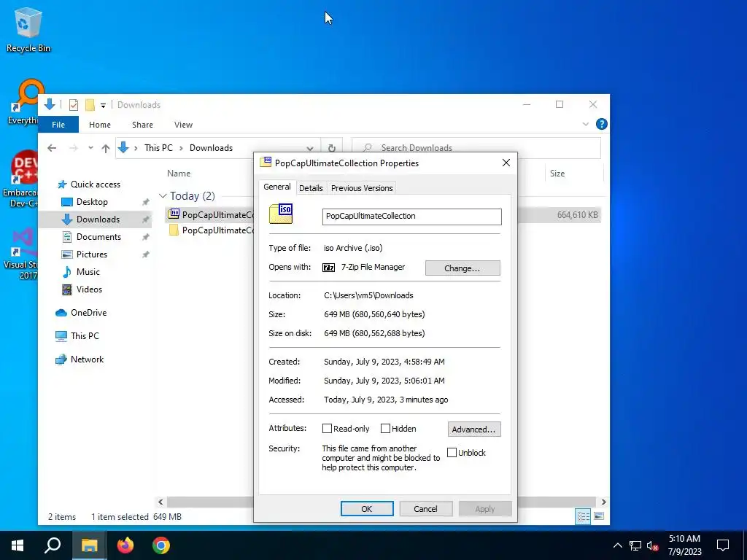The image size is (747, 560).
Task: Open the View ribbon tab
Action: pos(183,125)
